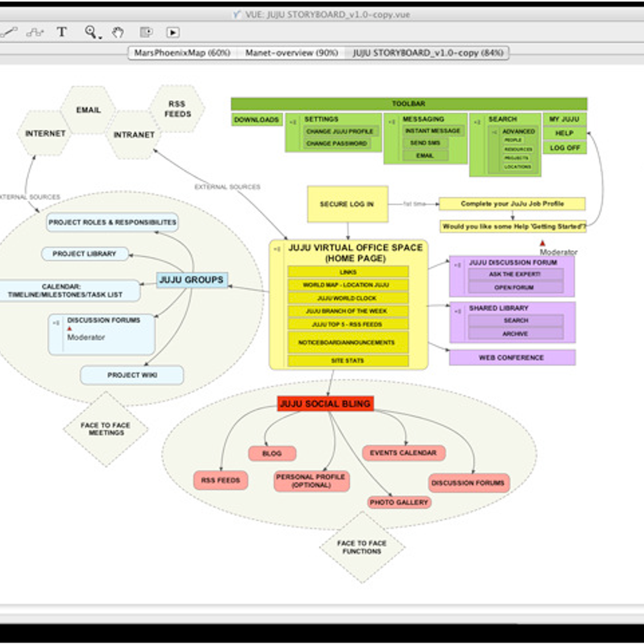Collapse the JUJU VIRTUAL OFFICE SPACE node
The height and width of the screenshot is (644, 644).
pos(277,249)
